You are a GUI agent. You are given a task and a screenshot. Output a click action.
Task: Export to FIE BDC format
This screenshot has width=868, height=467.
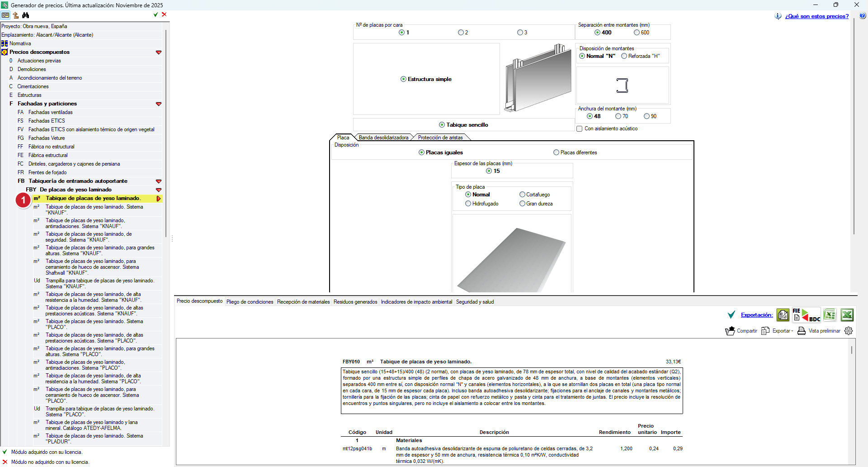(x=807, y=315)
